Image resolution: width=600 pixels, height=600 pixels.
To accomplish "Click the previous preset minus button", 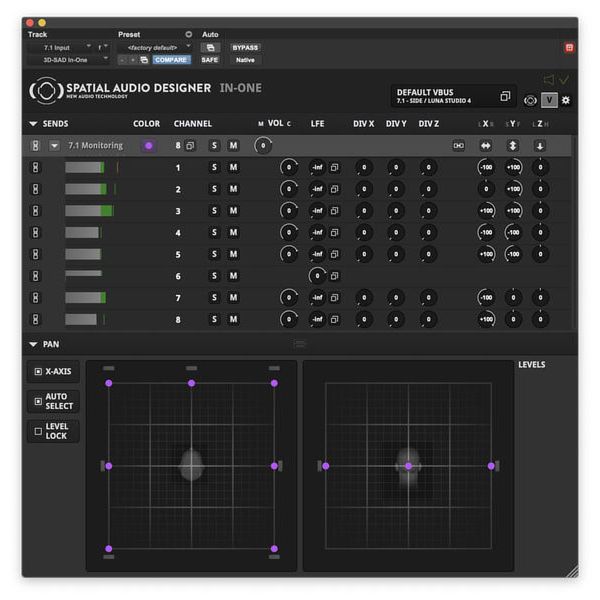I will click(x=122, y=60).
